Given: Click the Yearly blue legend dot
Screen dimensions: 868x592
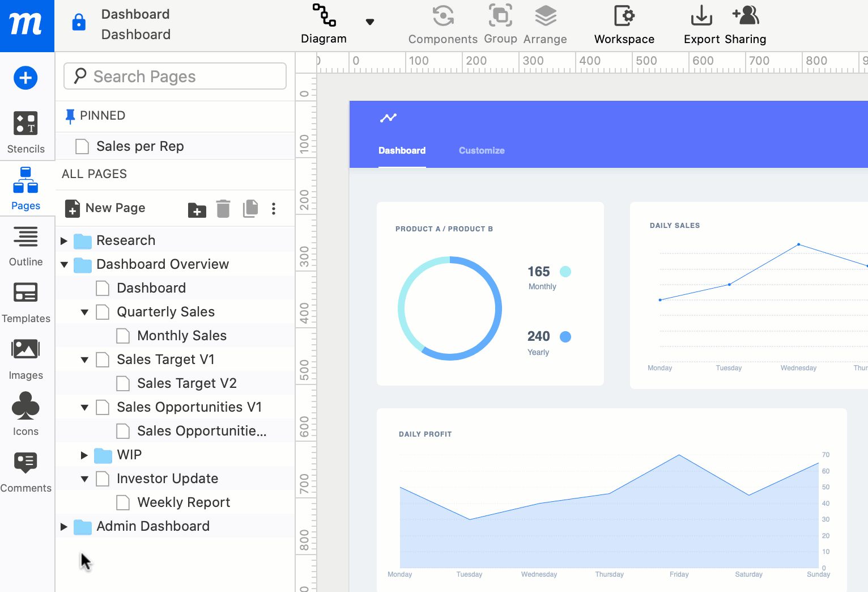Looking at the screenshot, I should (565, 337).
